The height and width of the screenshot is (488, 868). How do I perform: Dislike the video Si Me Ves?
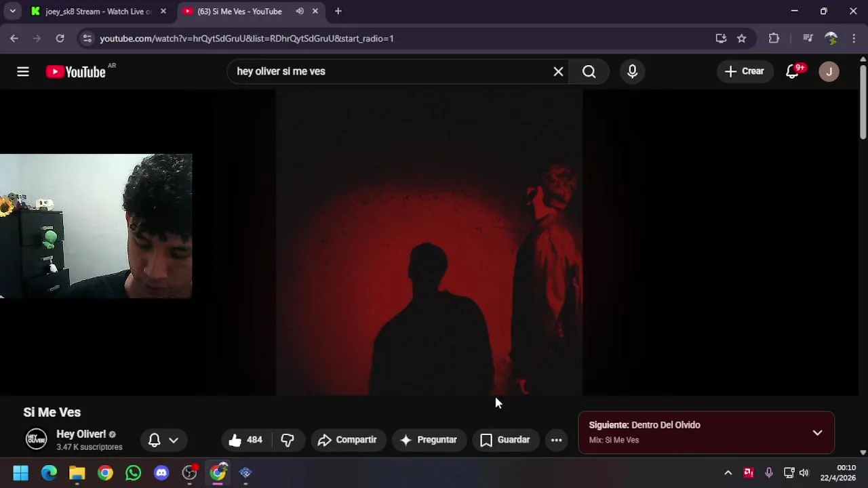pos(288,440)
